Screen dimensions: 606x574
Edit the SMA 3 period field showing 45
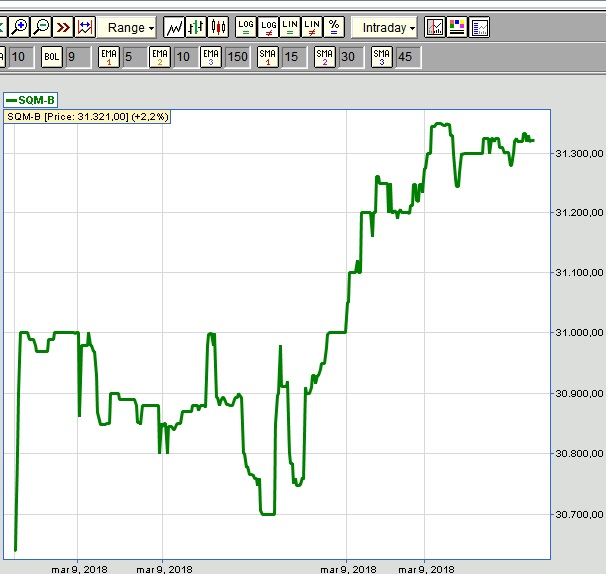tap(408, 57)
